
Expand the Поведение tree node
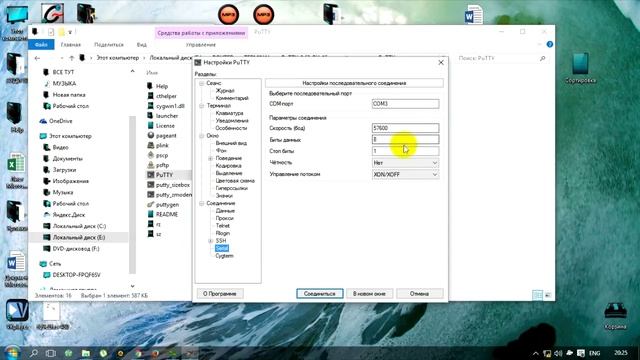[211, 158]
